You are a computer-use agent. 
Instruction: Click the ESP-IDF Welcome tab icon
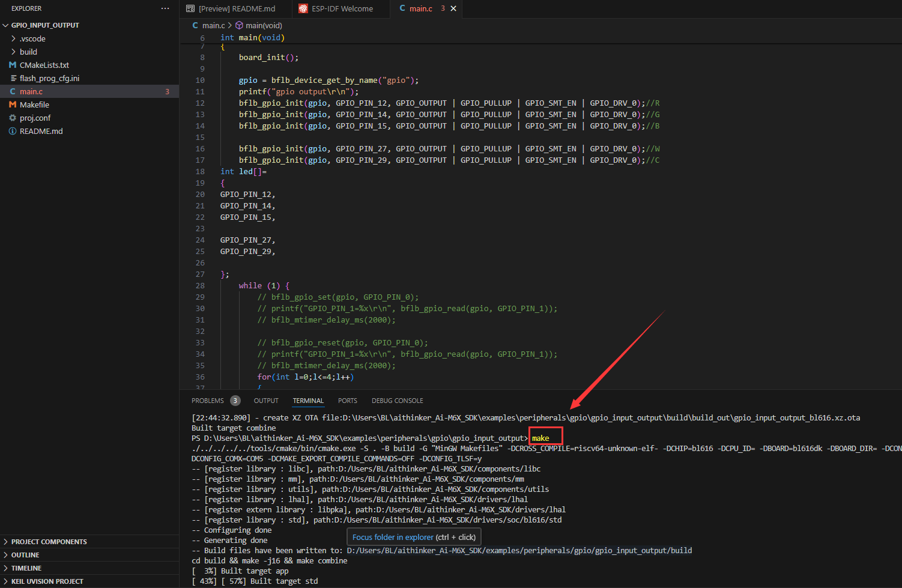pyautogui.click(x=303, y=8)
